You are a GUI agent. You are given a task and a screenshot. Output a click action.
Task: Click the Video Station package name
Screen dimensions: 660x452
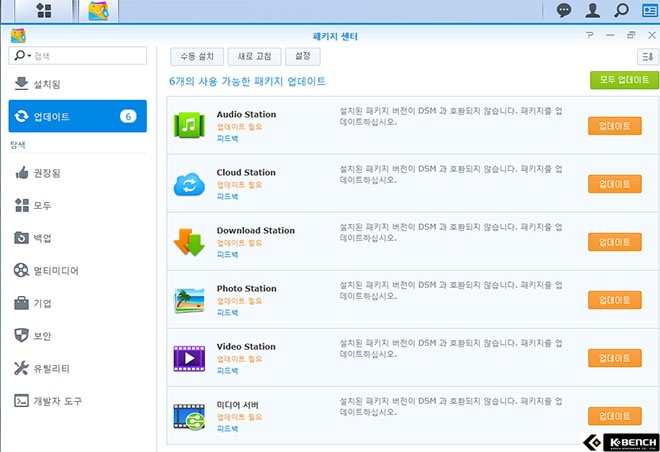[x=246, y=346]
